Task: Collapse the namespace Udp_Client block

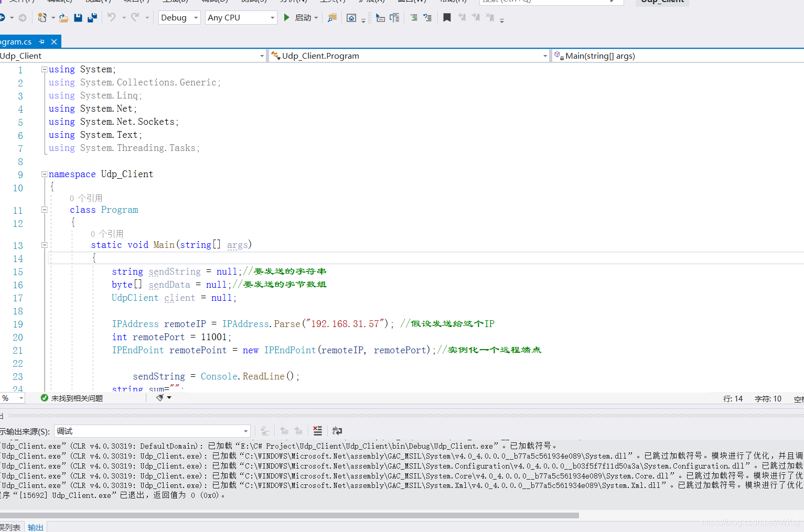Action: (x=45, y=174)
